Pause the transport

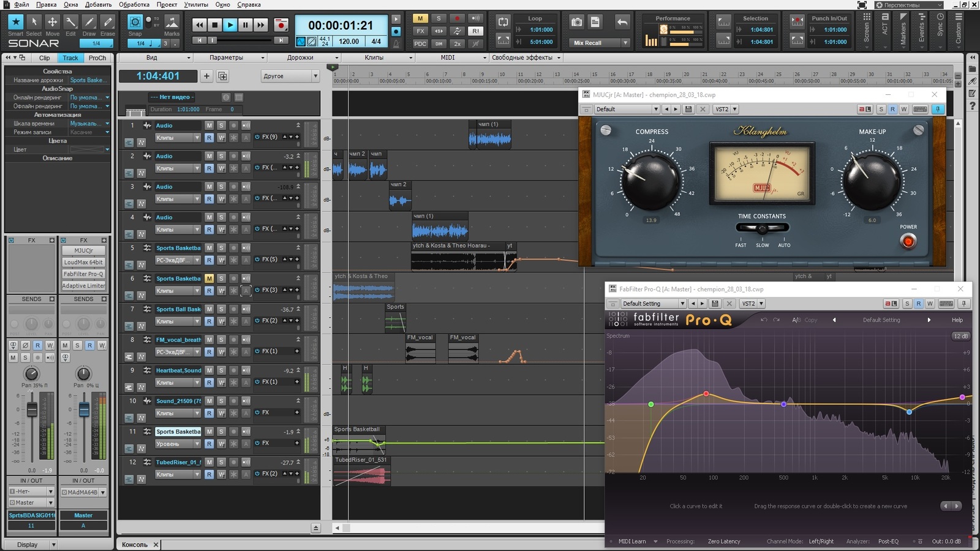245,25
